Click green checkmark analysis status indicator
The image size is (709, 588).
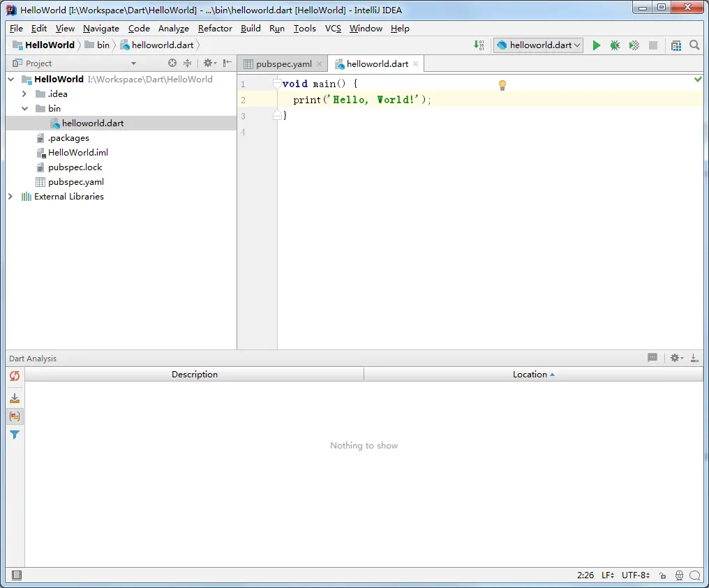point(698,80)
